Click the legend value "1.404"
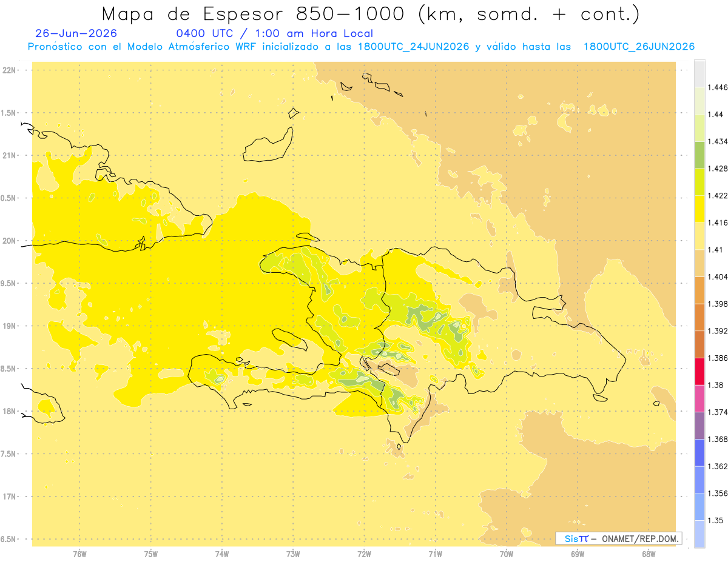Viewport: 728px width, 562px height. coord(718,276)
